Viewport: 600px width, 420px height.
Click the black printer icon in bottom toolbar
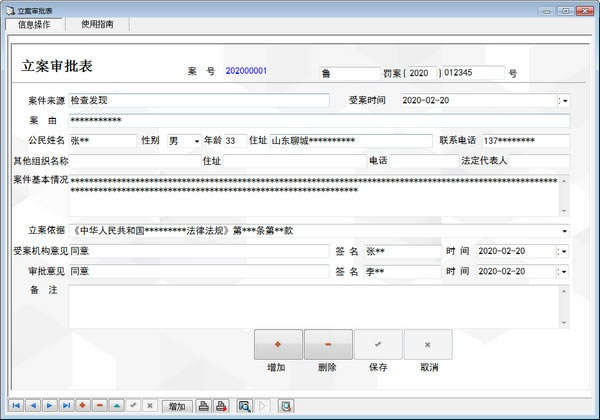(x=203, y=406)
